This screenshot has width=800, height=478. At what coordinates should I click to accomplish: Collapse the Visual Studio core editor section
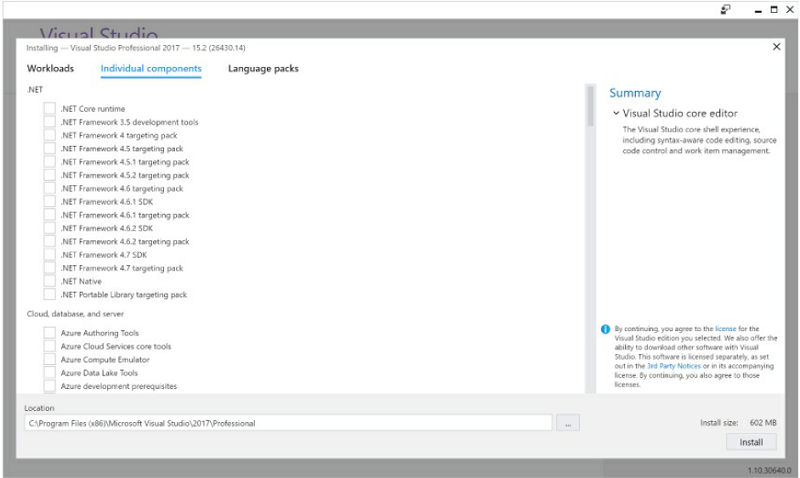pyautogui.click(x=616, y=113)
